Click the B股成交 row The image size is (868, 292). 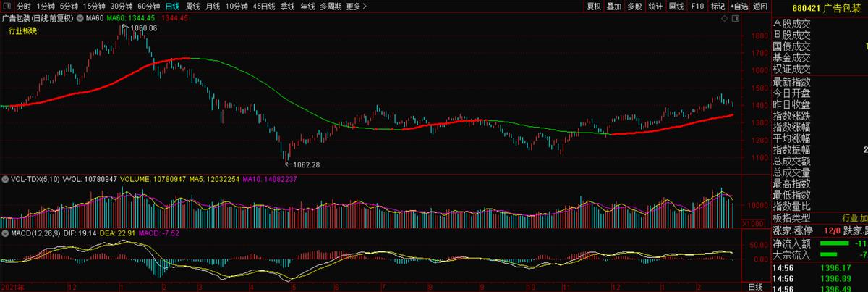coord(819,34)
